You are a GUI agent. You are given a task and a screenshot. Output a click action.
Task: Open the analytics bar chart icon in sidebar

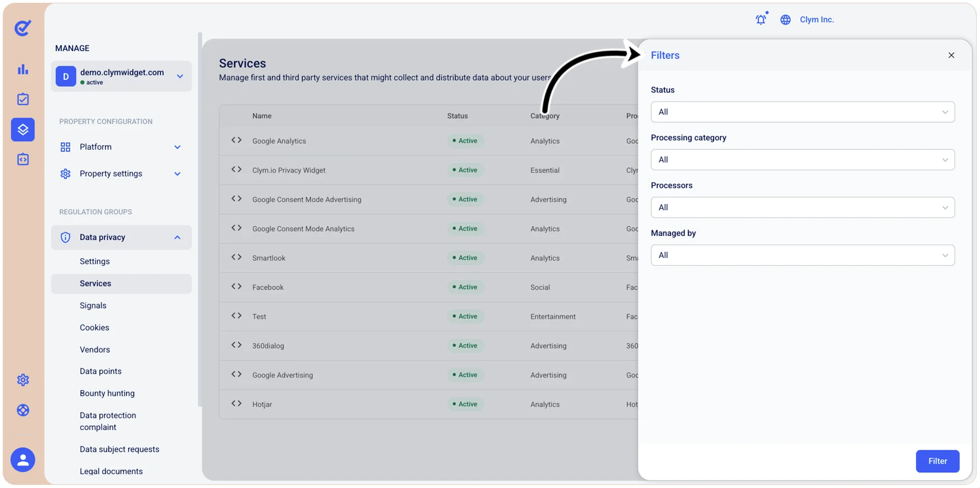point(23,69)
